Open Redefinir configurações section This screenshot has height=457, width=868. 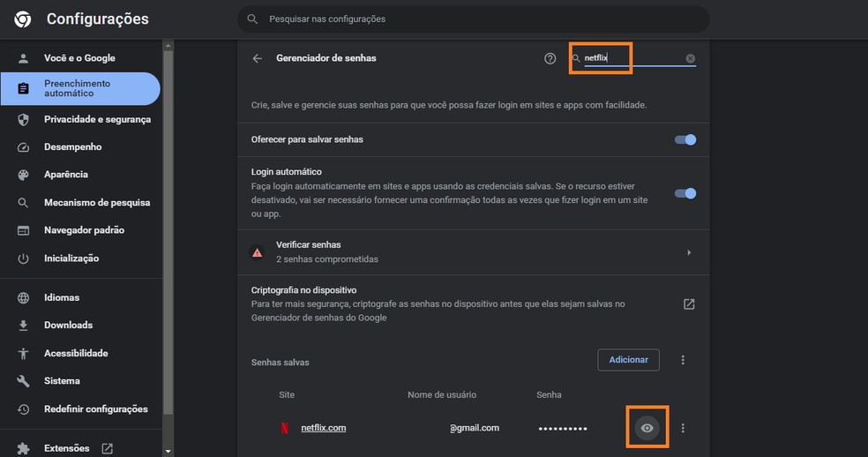coord(96,408)
